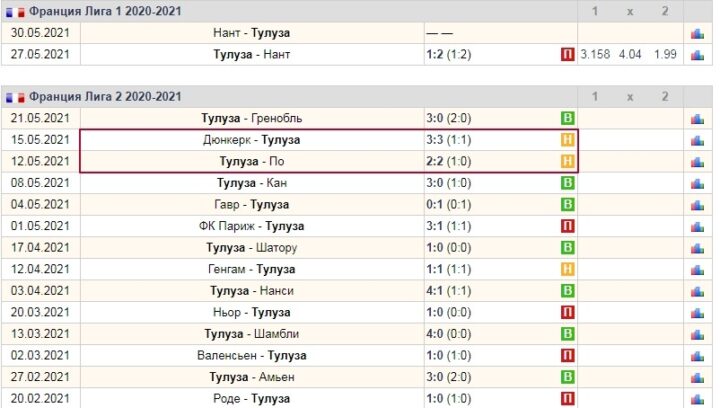
Task: Click the date 21.05.2021
Action: [x=40, y=118]
